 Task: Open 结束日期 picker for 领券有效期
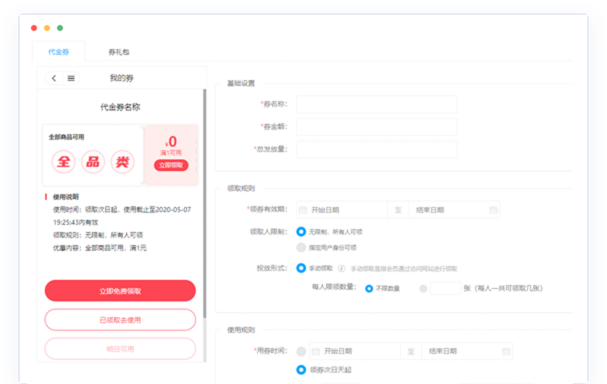click(x=454, y=210)
